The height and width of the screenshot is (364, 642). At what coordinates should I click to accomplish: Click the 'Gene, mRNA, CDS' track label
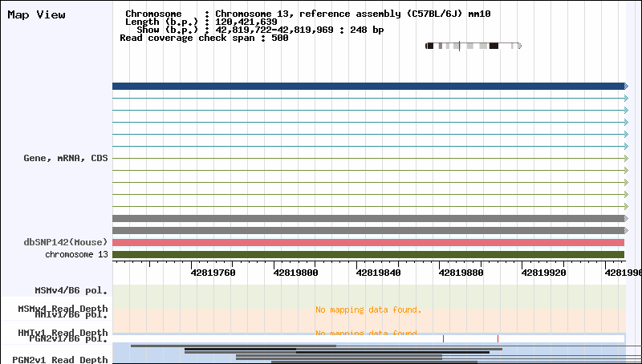pos(66,158)
